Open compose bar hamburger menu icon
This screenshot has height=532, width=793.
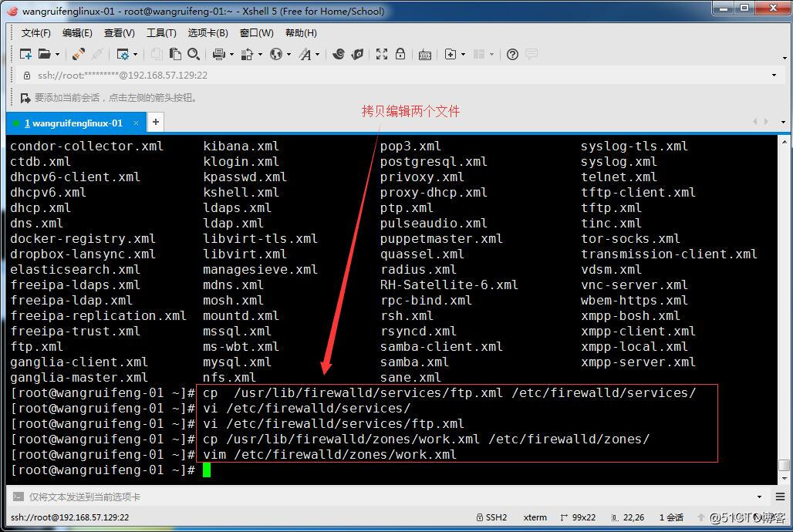(x=780, y=497)
